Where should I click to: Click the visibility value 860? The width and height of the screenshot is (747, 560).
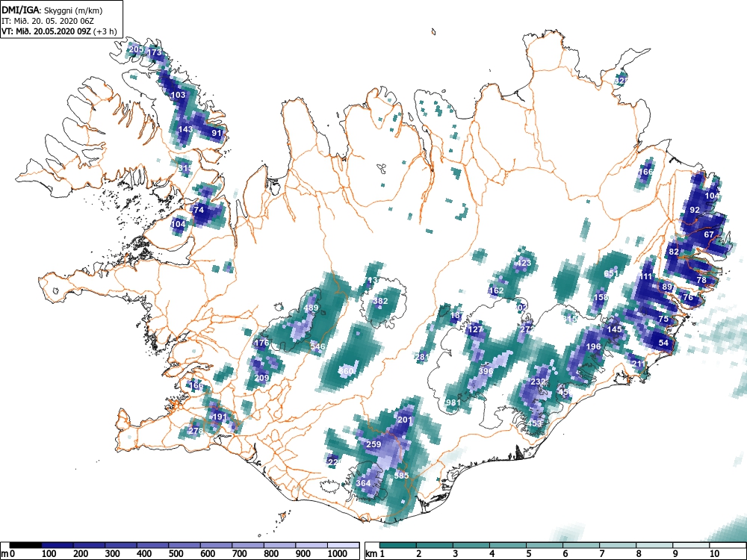(x=346, y=371)
